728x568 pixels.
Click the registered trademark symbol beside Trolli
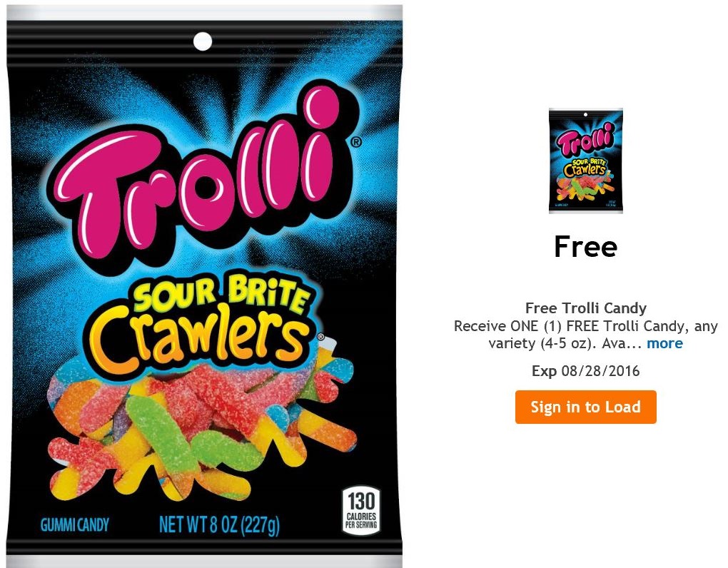click(x=355, y=142)
